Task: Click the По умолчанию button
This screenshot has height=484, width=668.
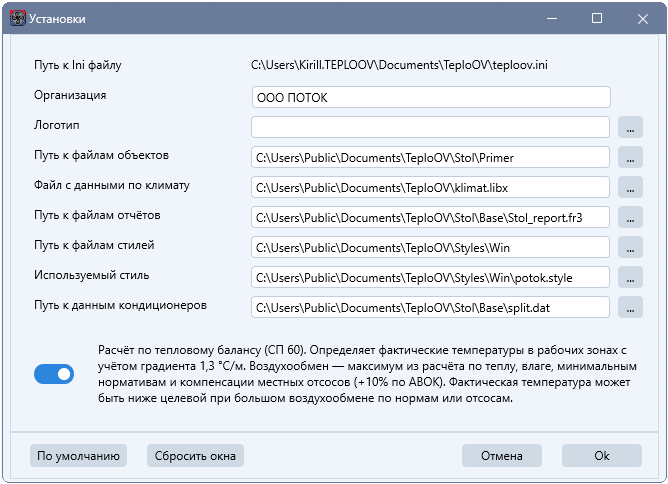Action: pyautogui.click(x=78, y=456)
